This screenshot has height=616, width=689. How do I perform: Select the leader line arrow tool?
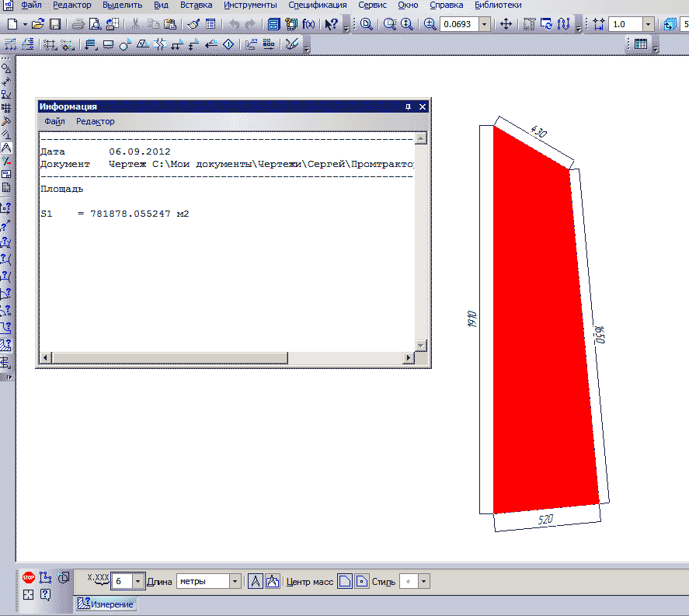tap(211, 44)
